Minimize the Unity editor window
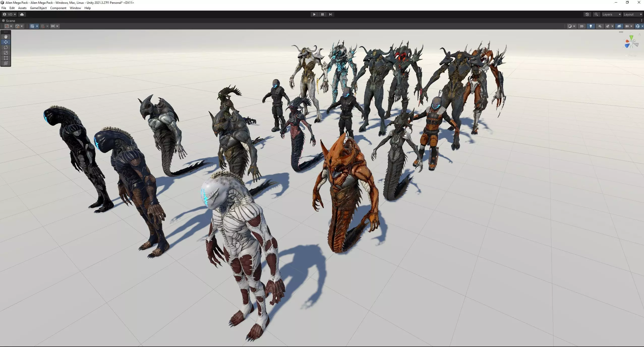Screen dimensions: 644x347 (616, 3)
